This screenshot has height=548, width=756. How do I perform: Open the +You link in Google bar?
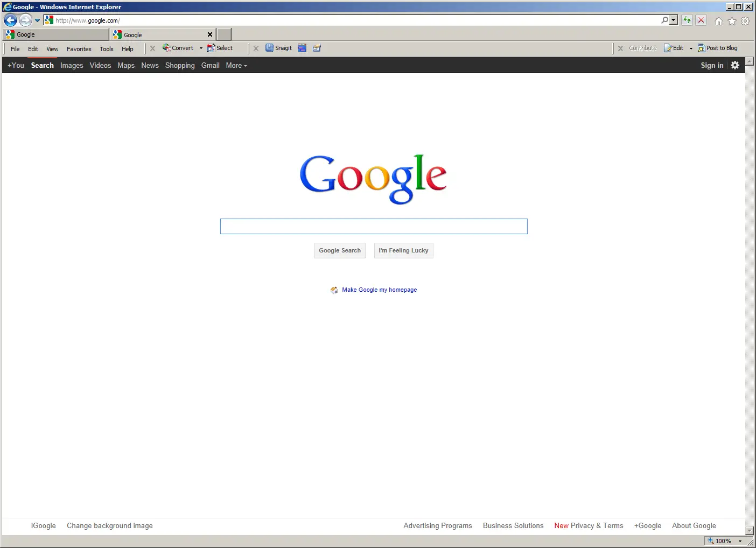16,65
